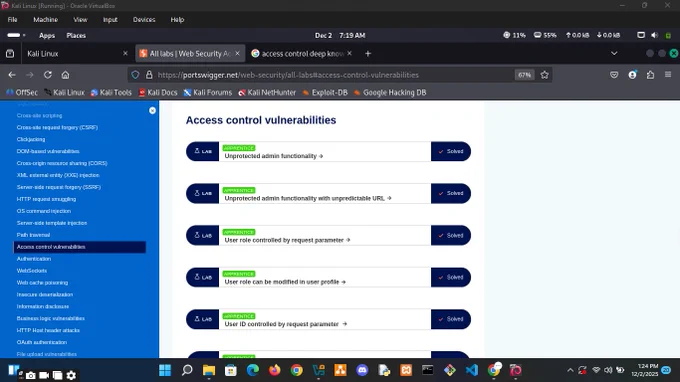
Task: Open Firefox View icon left of tabs
Action: [10, 54]
